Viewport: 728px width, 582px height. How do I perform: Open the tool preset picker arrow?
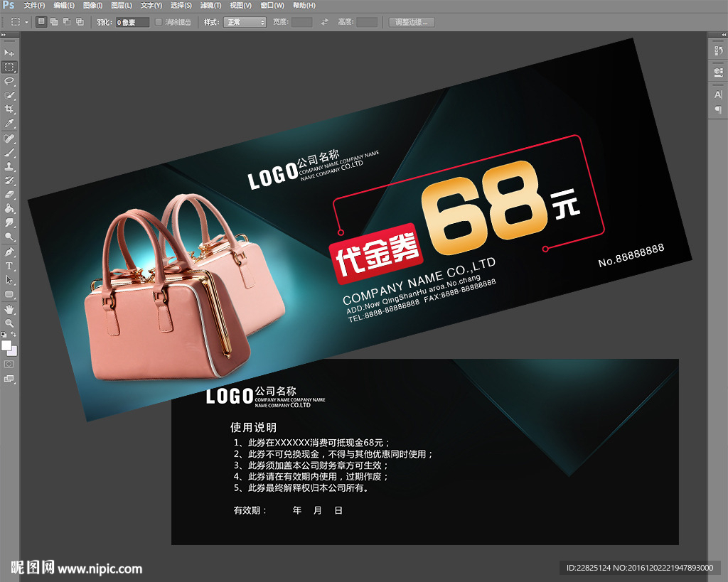point(26,22)
